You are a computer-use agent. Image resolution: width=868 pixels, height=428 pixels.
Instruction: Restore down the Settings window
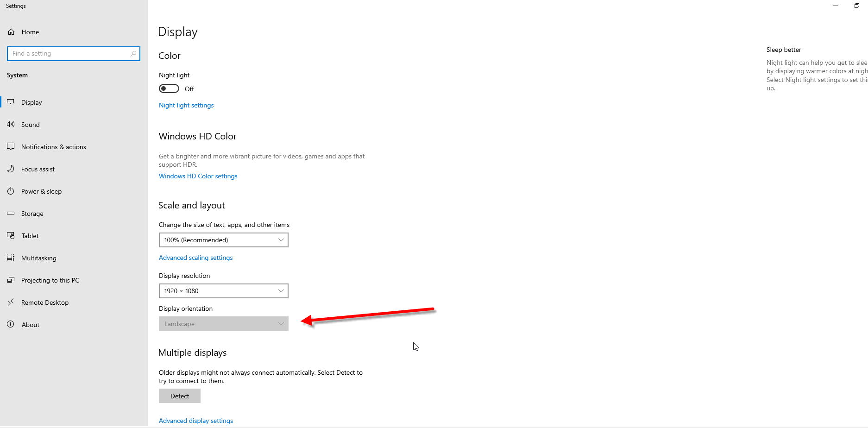(857, 6)
